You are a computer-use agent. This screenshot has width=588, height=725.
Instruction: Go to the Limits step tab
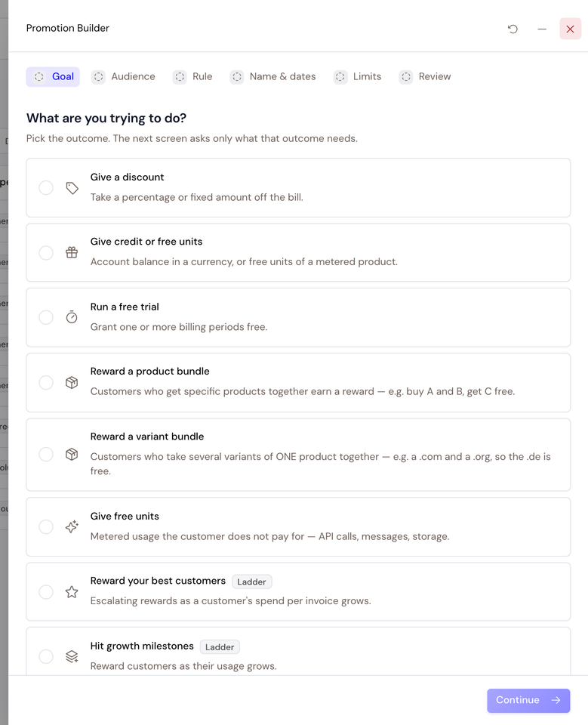pyautogui.click(x=358, y=77)
